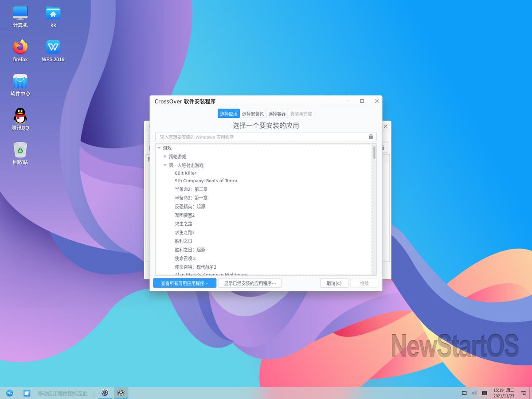The width and height of the screenshot is (532, 399).
Task: Switch to 选择容器 tab
Action: click(277, 114)
